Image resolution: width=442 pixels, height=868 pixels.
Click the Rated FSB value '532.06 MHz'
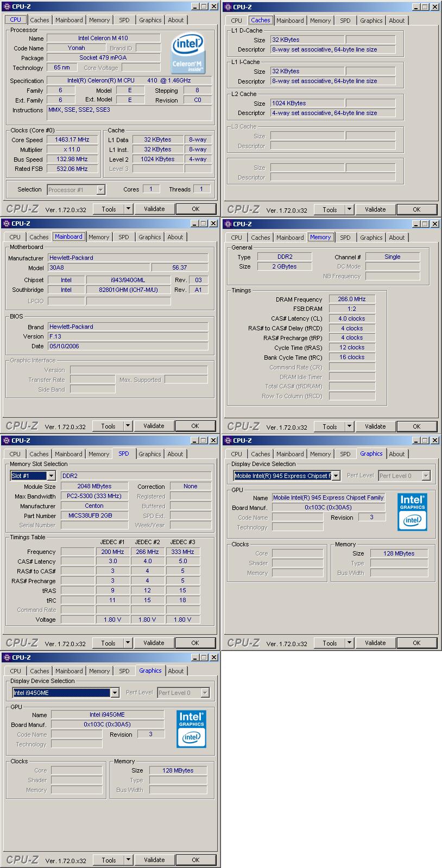coord(72,169)
